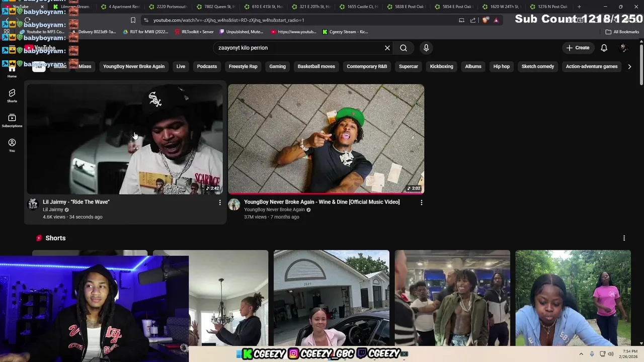The image size is (644, 362).
Task: Go to Shorts in the left sidebar
Action: 12,96
